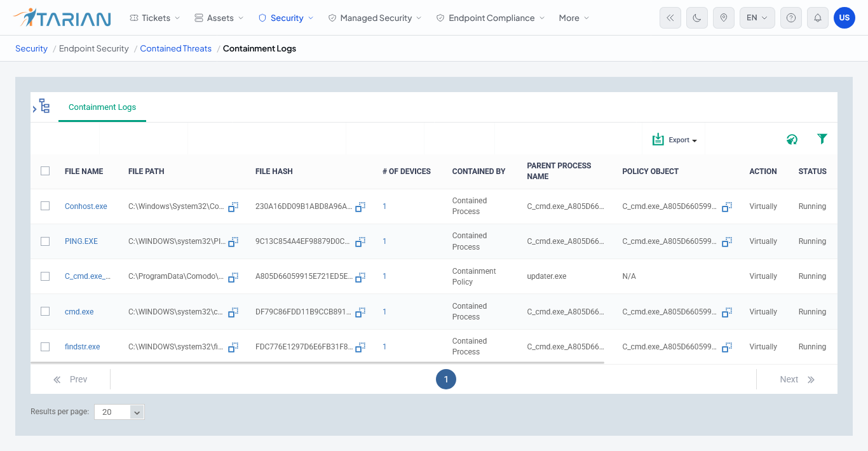Open the EN language selector
The height and width of the screenshot is (451, 868).
[x=757, y=18]
